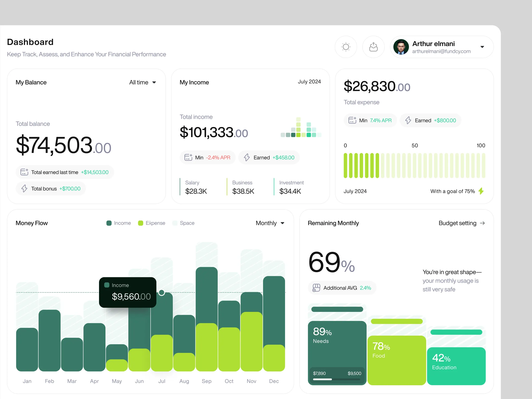Click the lightning icon beside Earned +$458.00
532x399 pixels.
[246, 157]
